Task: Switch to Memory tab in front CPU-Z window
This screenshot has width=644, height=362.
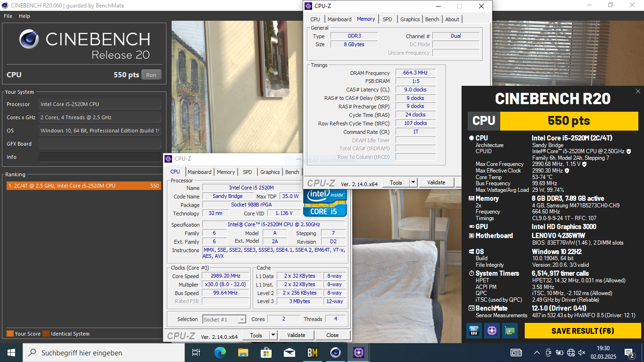Action: click(x=226, y=172)
